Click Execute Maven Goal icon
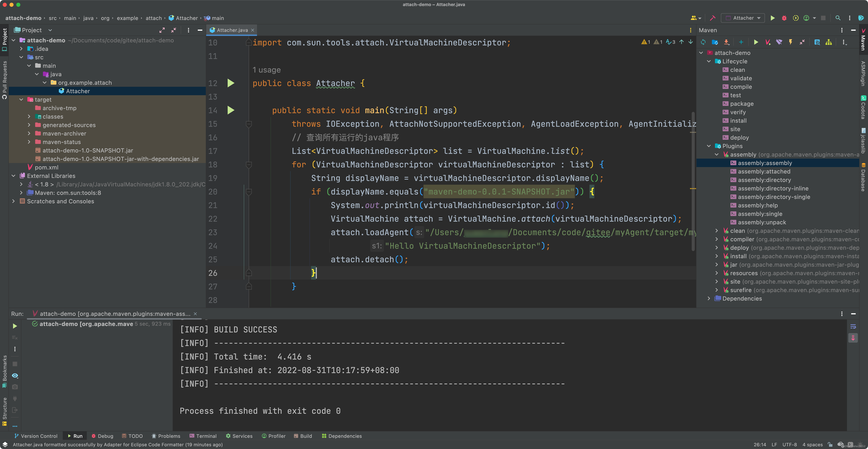868x449 pixels. (x=768, y=42)
